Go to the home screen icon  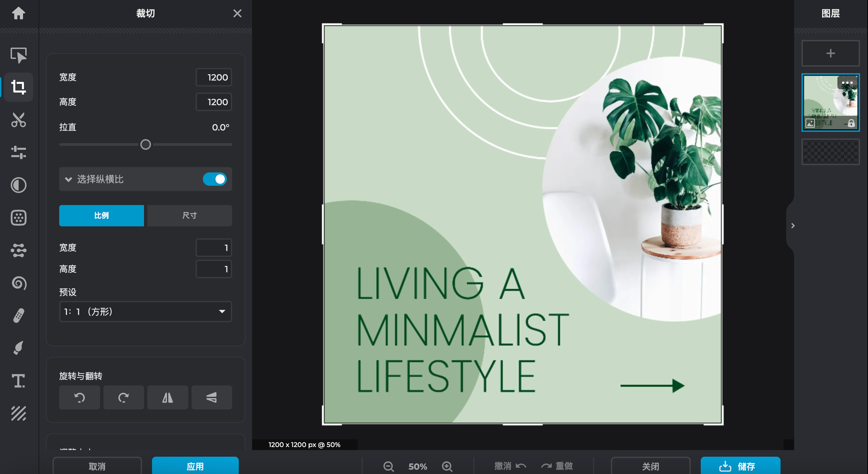point(19,14)
